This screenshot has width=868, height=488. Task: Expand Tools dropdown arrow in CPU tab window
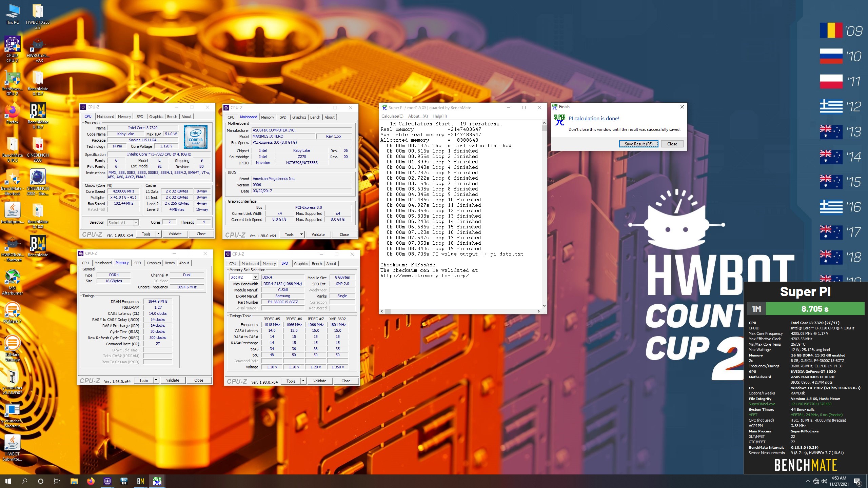click(x=158, y=234)
